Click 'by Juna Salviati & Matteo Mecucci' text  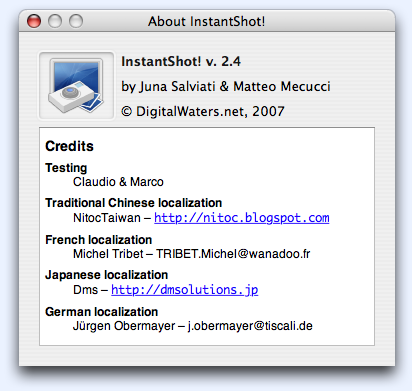226,87
